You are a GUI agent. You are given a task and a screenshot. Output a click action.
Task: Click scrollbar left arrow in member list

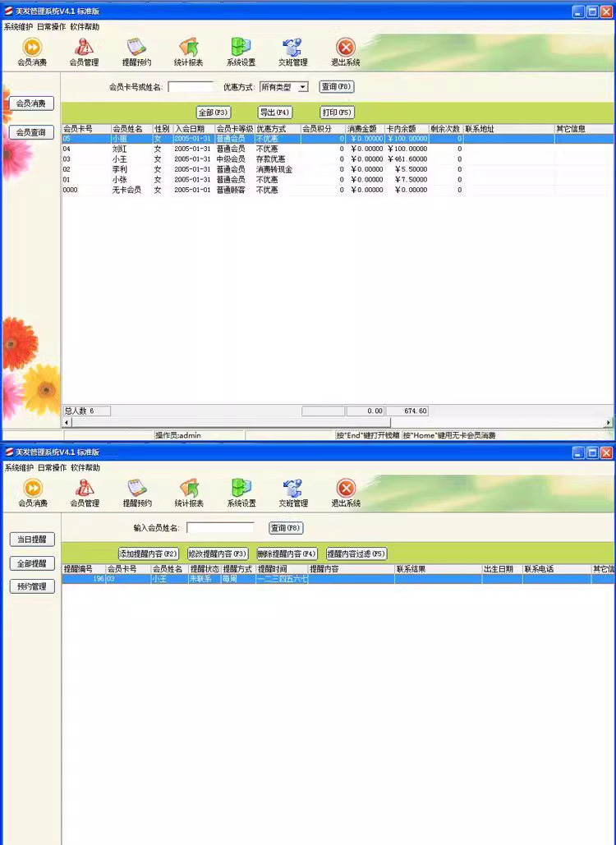pyautogui.click(x=67, y=422)
